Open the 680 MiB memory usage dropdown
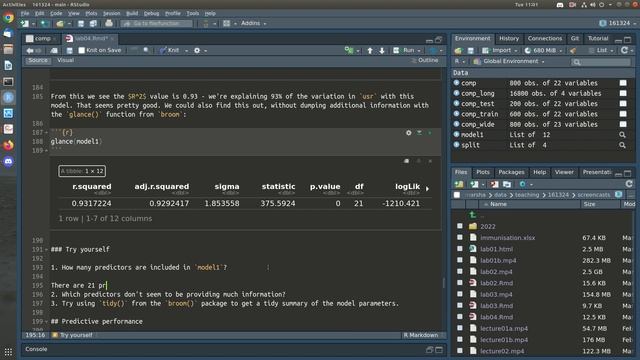Viewport: 640px width, 360px height. [543, 50]
